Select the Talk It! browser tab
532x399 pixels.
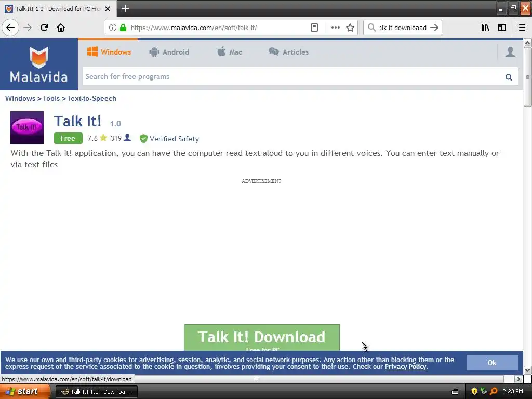click(x=58, y=9)
